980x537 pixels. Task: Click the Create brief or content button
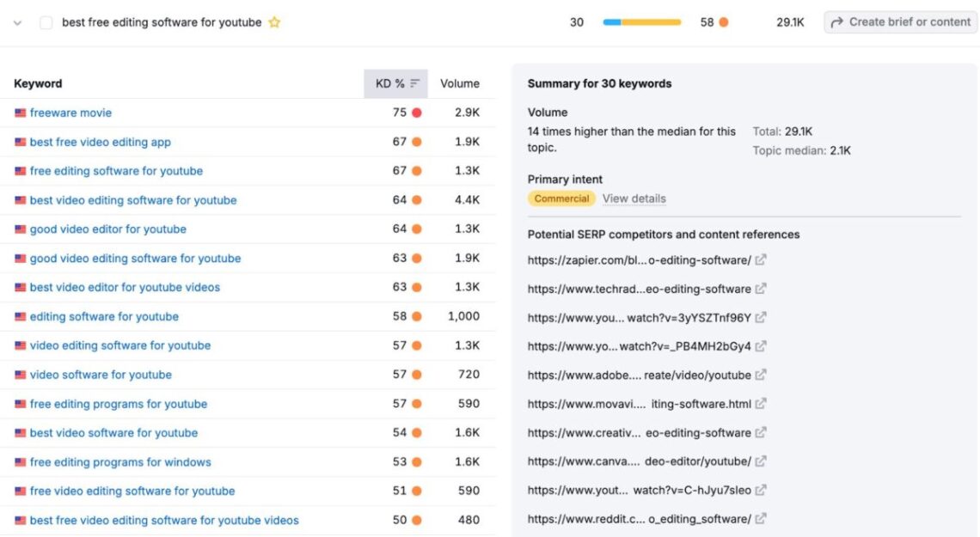pyautogui.click(x=900, y=21)
